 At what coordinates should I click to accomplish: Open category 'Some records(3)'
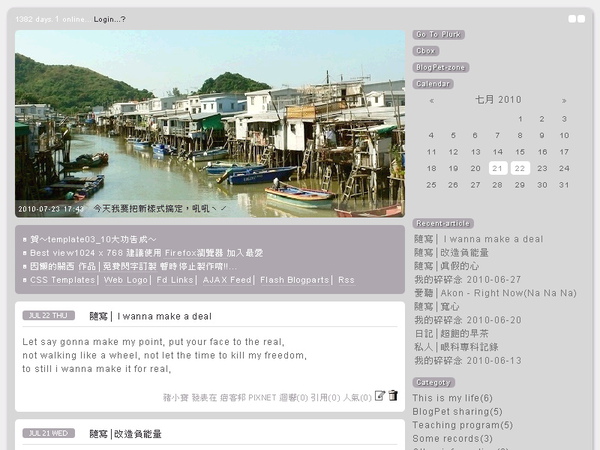pyautogui.click(x=453, y=439)
